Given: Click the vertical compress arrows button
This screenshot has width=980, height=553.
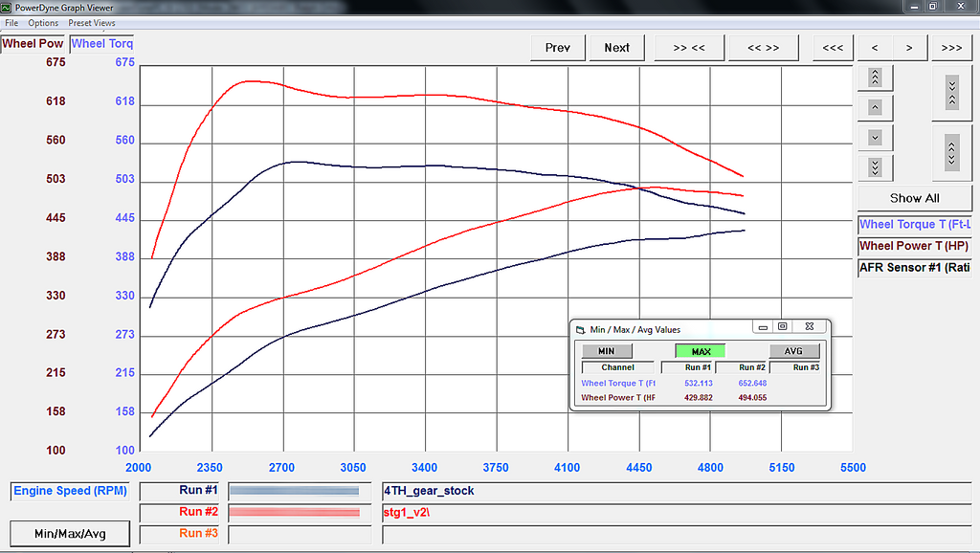Looking at the screenshot, I should [x=951, y=92].
